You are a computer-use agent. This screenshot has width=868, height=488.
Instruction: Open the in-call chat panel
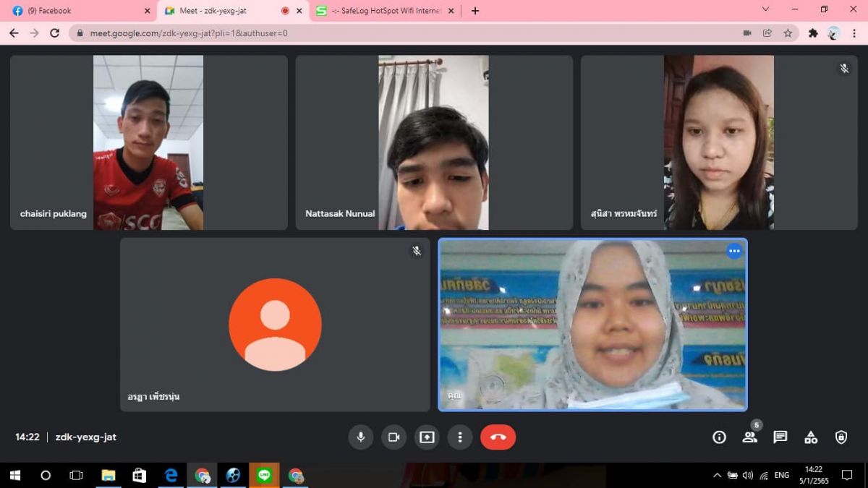pyautogui.click(x=780, y=437)
